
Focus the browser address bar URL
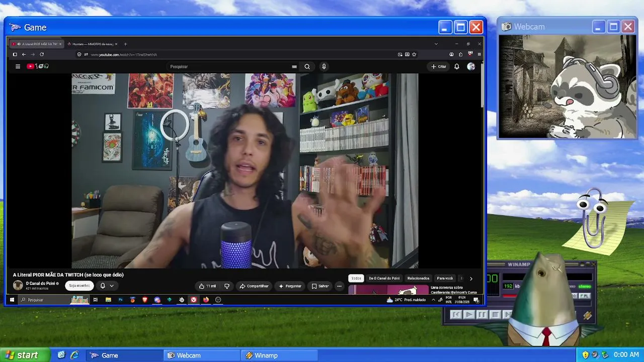pos(124,54)
